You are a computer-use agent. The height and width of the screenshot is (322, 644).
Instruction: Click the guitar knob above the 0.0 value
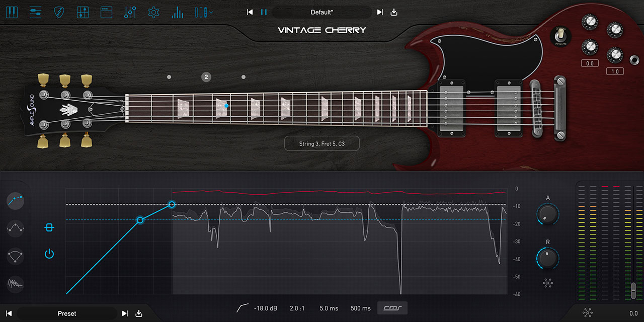[x=589, y=47]
